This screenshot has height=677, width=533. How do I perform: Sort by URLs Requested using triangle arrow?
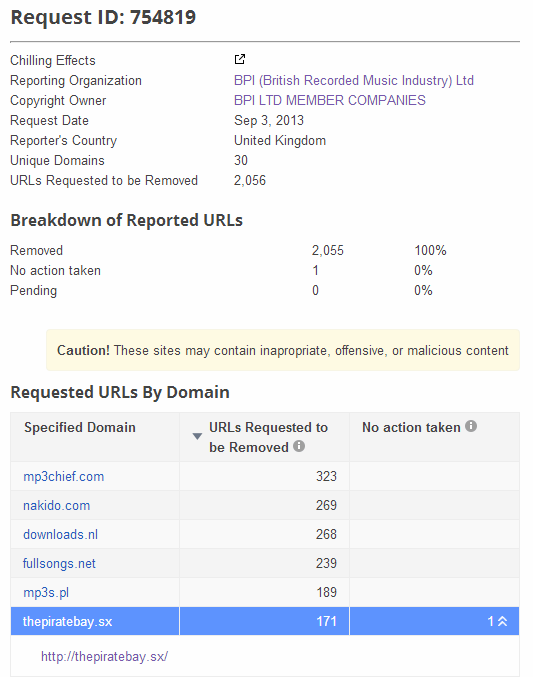pyautogui.click(x=197, y=437)
